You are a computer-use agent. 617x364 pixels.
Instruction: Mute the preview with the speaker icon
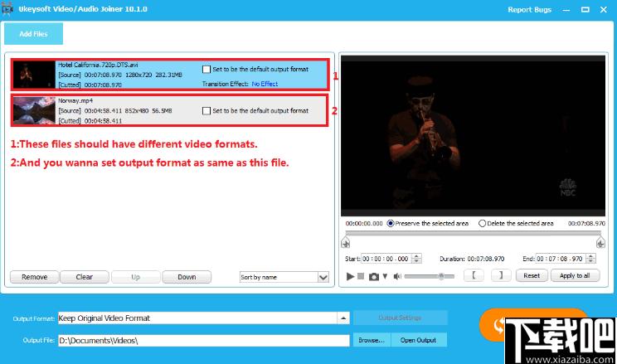tap(397, 276)
